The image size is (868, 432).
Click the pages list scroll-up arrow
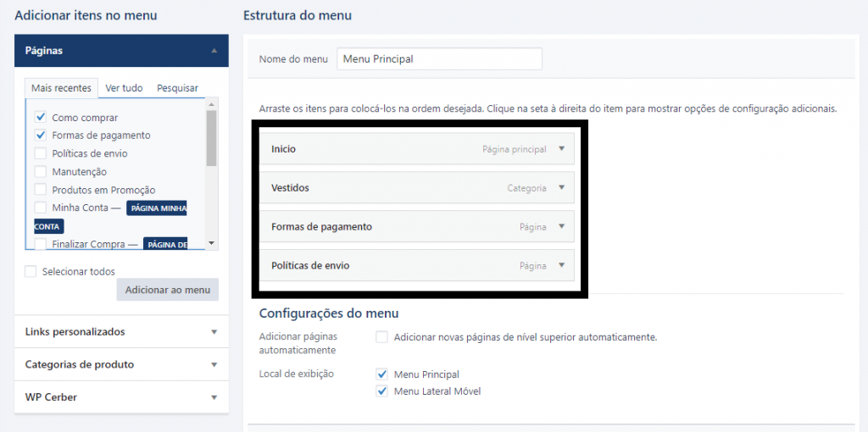pyautogui.click(x=211, y=104)
